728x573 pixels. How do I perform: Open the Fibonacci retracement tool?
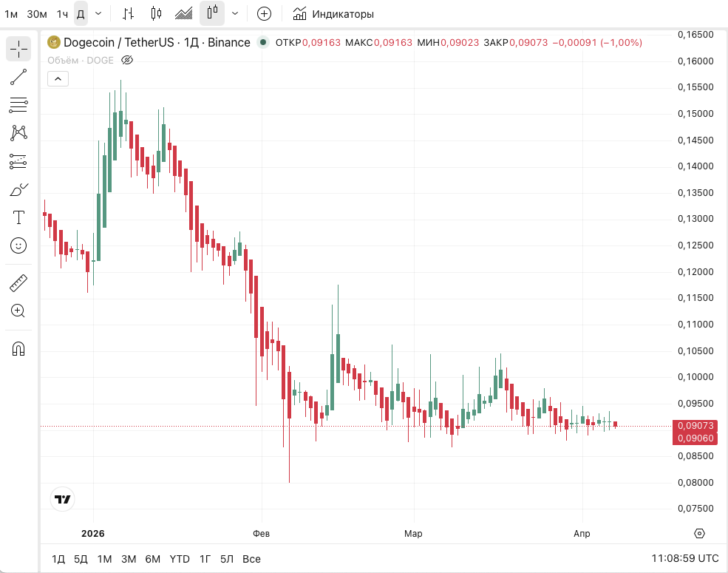click(x=18, y=105)
